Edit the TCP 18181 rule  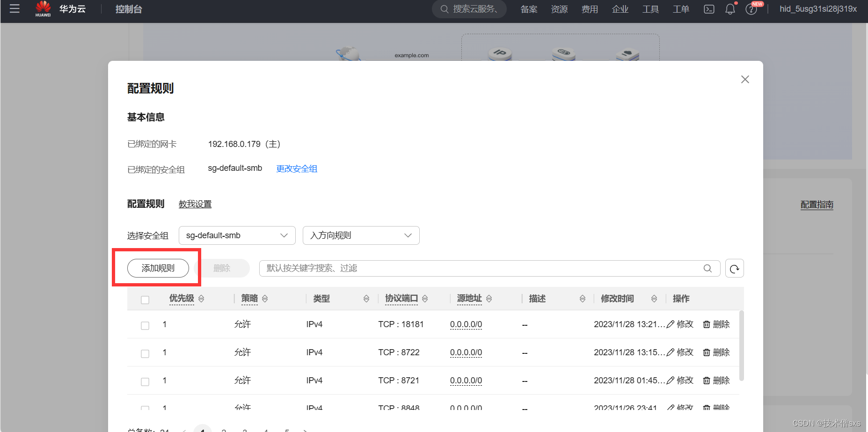pyautogui.click(x=680, y=324)
